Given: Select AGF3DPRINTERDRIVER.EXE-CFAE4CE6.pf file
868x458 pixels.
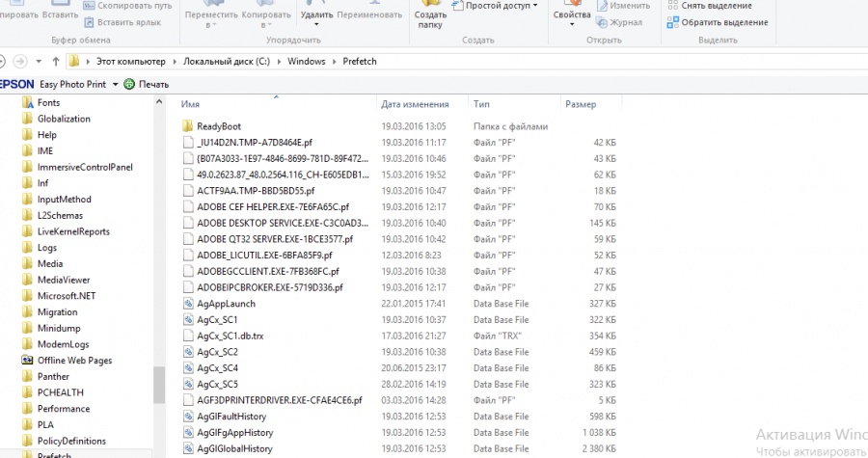Looking at the screenshot, I should 280,400.
